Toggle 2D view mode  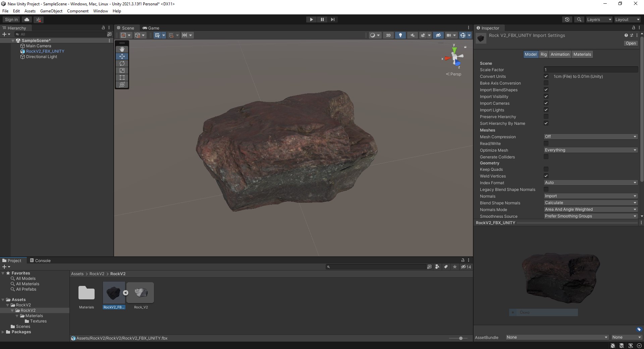click(x=388, y=35)
